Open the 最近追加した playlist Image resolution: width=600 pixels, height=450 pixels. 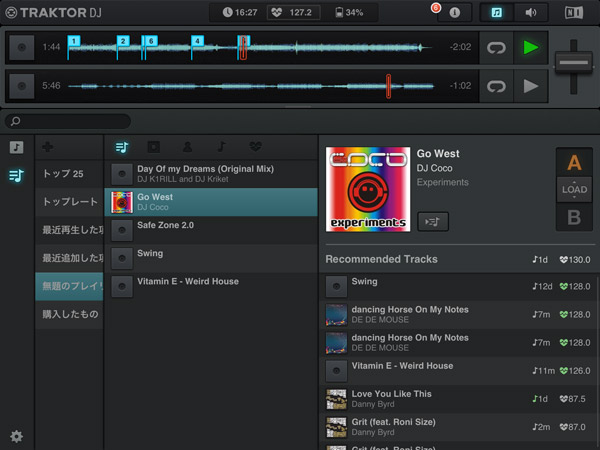click(69, 258)
